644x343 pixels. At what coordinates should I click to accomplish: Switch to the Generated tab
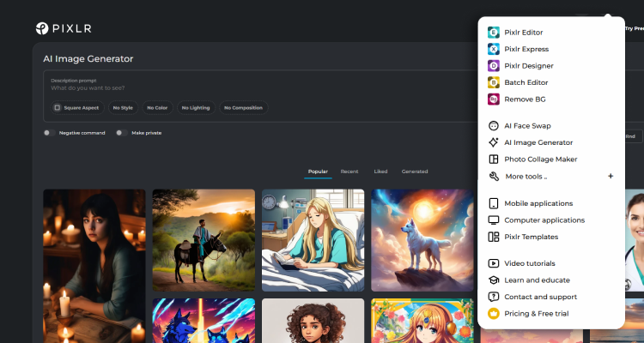coord(415,171)
